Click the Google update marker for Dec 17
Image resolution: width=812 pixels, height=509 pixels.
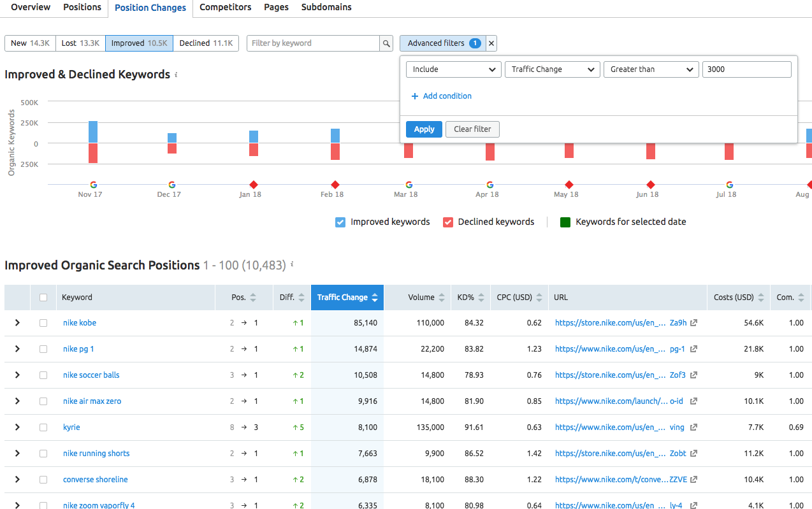pyautogui.click(x=172, y=184)
